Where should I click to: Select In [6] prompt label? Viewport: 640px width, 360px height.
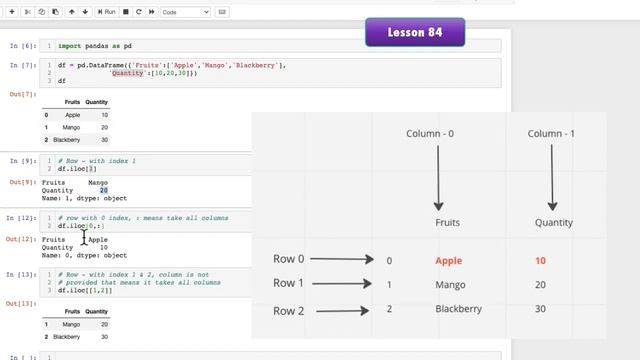[23, 46]
